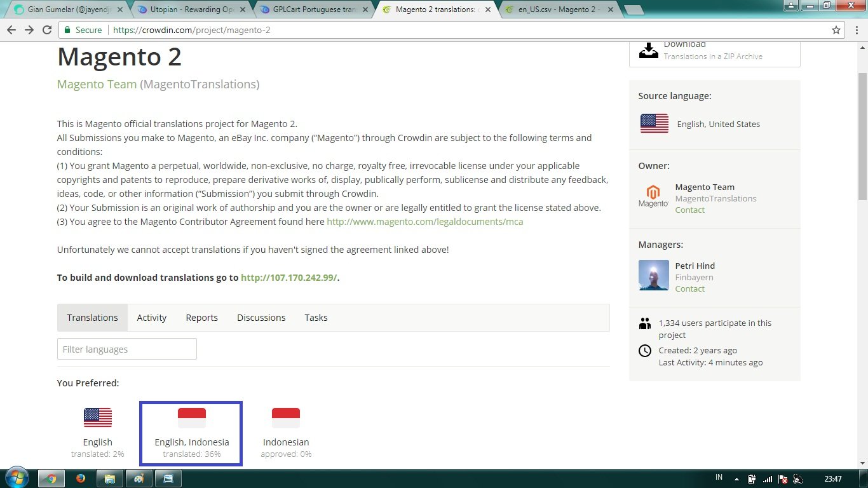868x488 pixels.
Task: Switch to the en_US.csv browser tab
Action: (559, 10)
